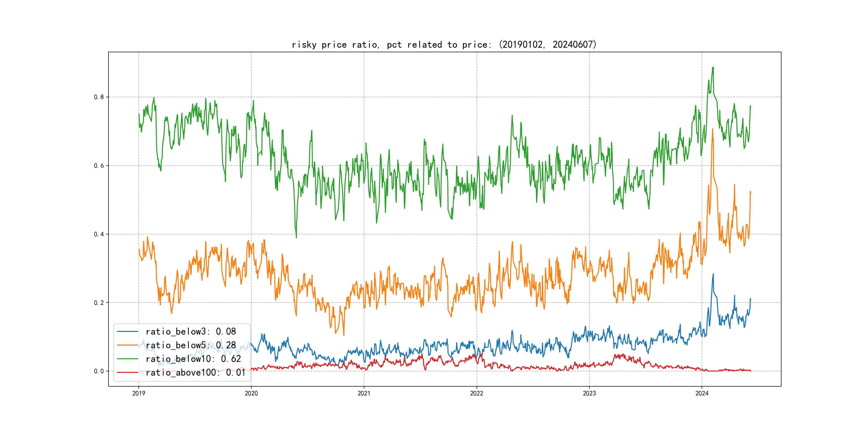
Task: Select the ratio_below5: 0.28 legend label
Action: click(x=191, y=345)
